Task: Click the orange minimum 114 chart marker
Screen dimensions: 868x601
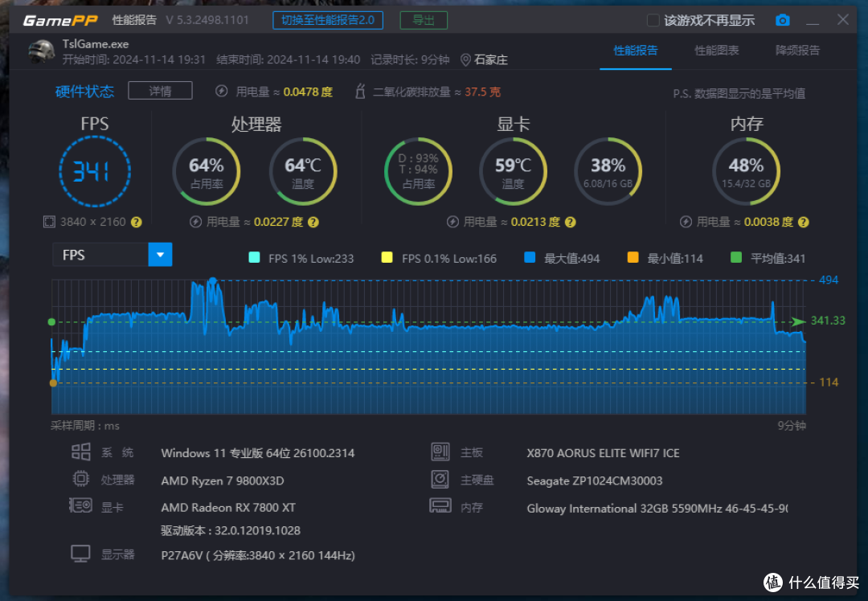Action: [53, 383]
